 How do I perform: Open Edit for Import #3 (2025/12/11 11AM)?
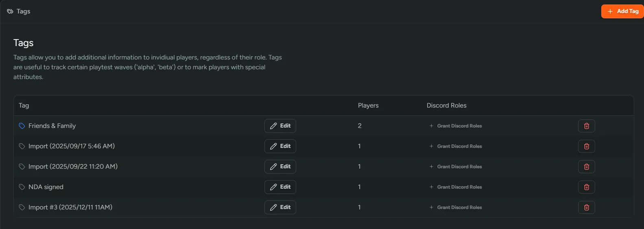click(280, 207)
